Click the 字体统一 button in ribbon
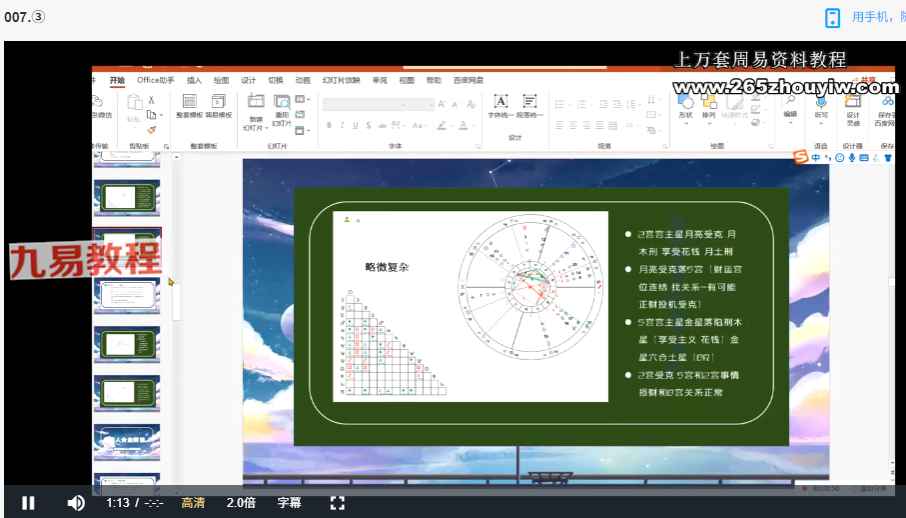This screenshot has height=518, width=906. (x=500, y=106)
